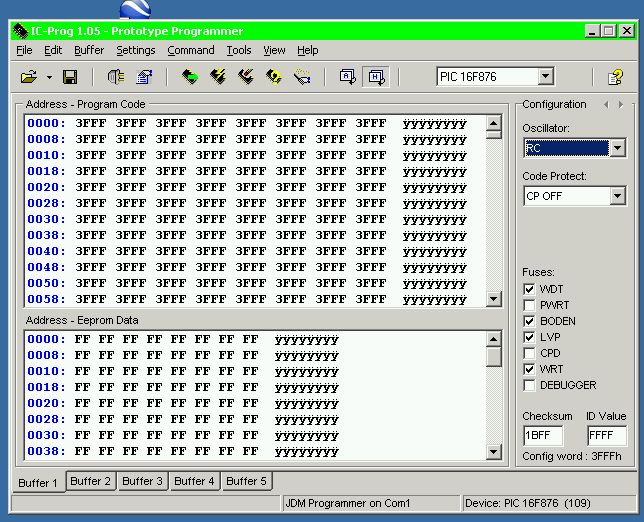The height and width of the screenshot is (522, 644).
Task: Select Program Code address 0000 row label
Action: [x=46, y=123]
